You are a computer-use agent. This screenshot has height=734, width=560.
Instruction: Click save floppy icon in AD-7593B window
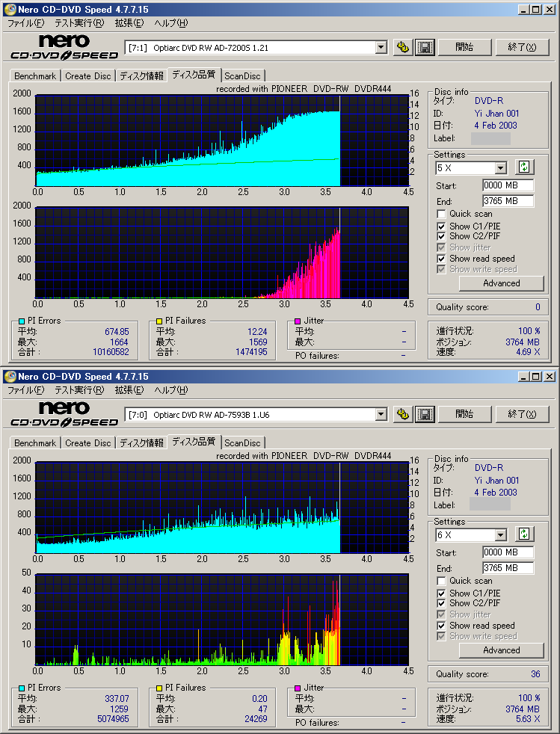pyautogui.click(x=425, y=414)
